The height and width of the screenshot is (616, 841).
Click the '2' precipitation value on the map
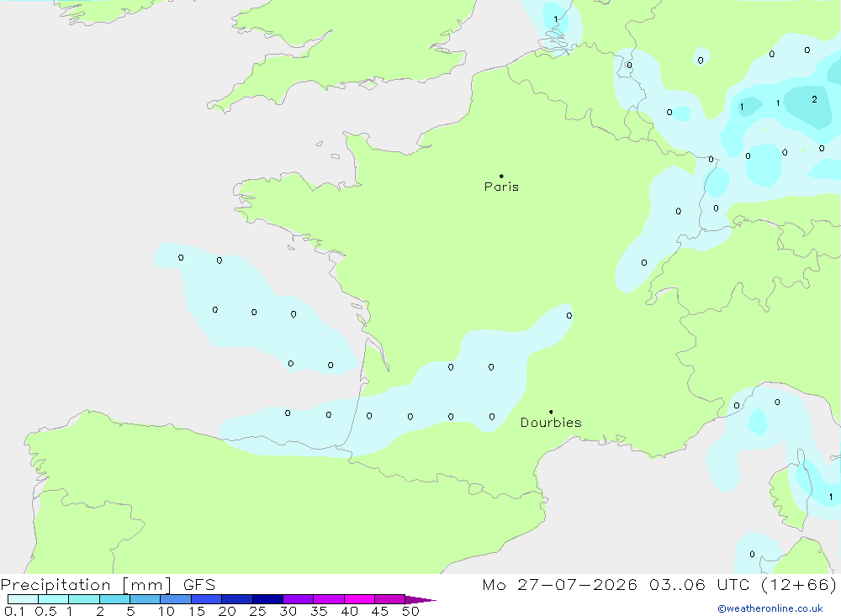point(814,99)
